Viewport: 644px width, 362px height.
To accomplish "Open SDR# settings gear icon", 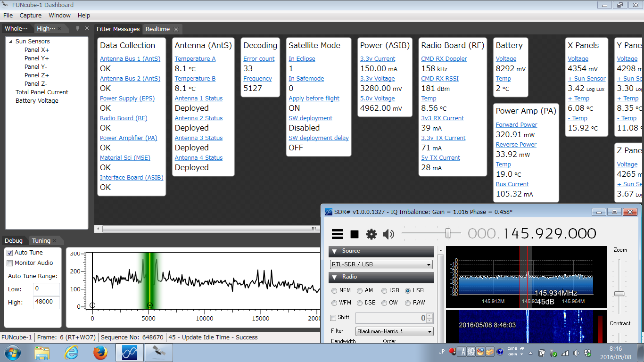I will tap(372, 234).
